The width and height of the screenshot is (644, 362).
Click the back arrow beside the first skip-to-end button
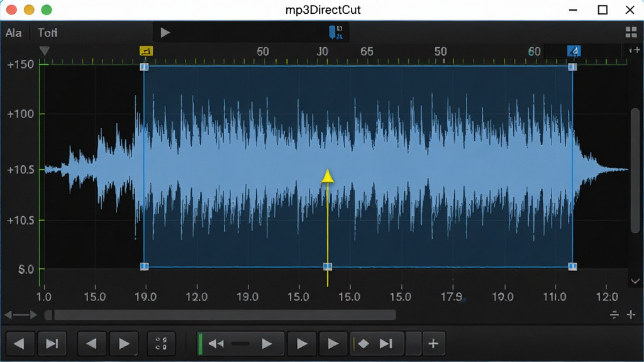pyautogui.click(x=19, y=344)
